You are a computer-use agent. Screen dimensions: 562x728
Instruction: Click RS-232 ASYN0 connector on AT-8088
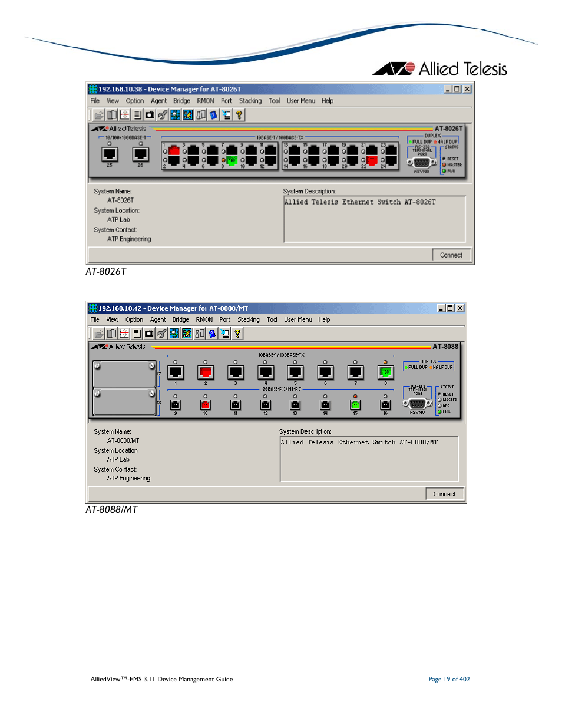[x=417, y=404]
